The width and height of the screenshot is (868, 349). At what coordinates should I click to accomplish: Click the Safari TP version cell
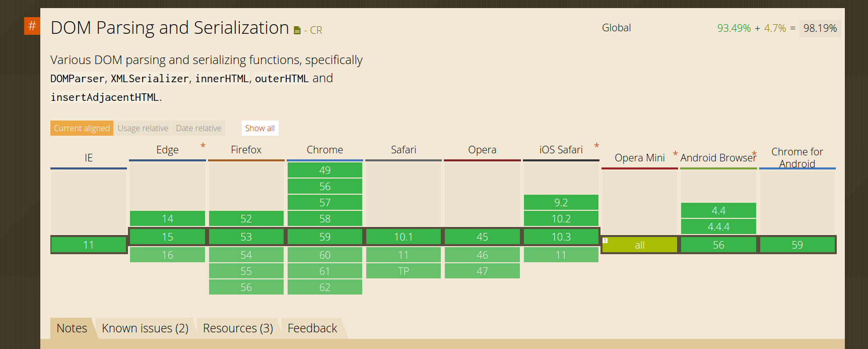(x=404, y=271)
